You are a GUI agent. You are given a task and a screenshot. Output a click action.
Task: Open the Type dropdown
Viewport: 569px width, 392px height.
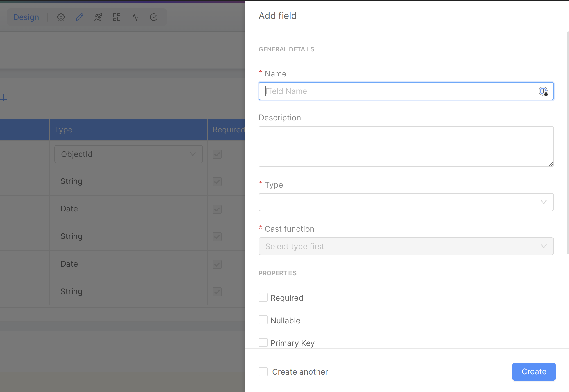pyautogui.click(x=406, y=202)
